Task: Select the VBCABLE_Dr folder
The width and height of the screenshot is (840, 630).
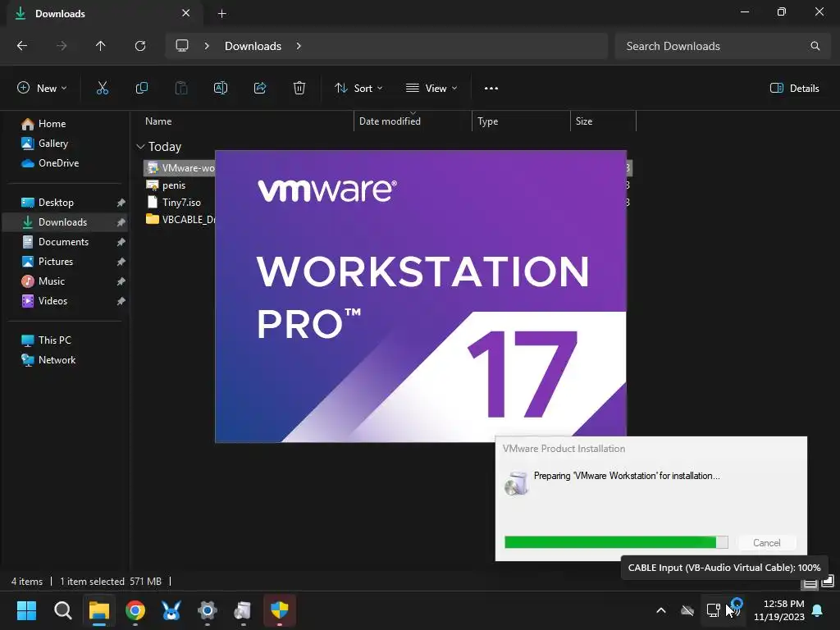Action: pos(180,220)
